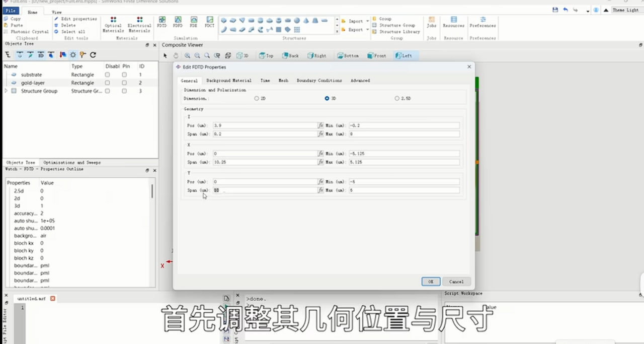Toggle Disable checkbox for substrate
Viewport: 644px width, 344px height.
tap(107, 75)
